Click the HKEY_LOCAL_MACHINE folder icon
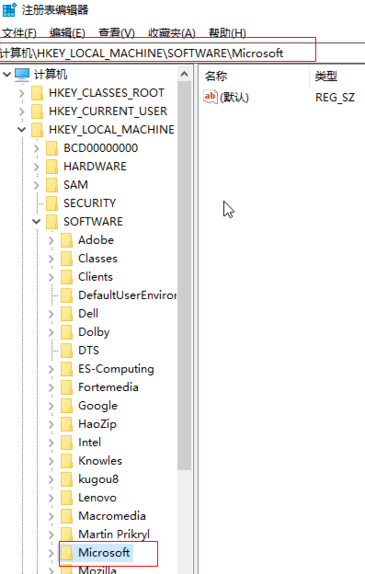365x574 pixels. (x=37, y=130)
